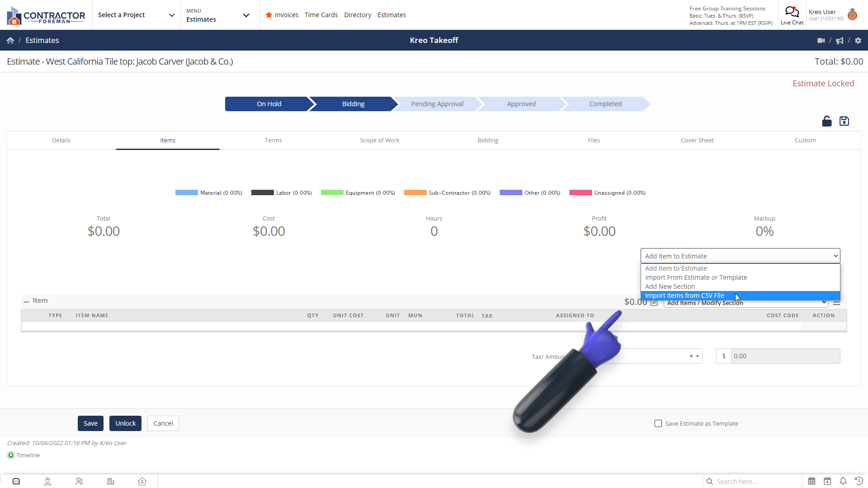This screenshot has width=868, height=488.
Task: Click the Contractor Foreman logo
Action: tap(46, 15)
